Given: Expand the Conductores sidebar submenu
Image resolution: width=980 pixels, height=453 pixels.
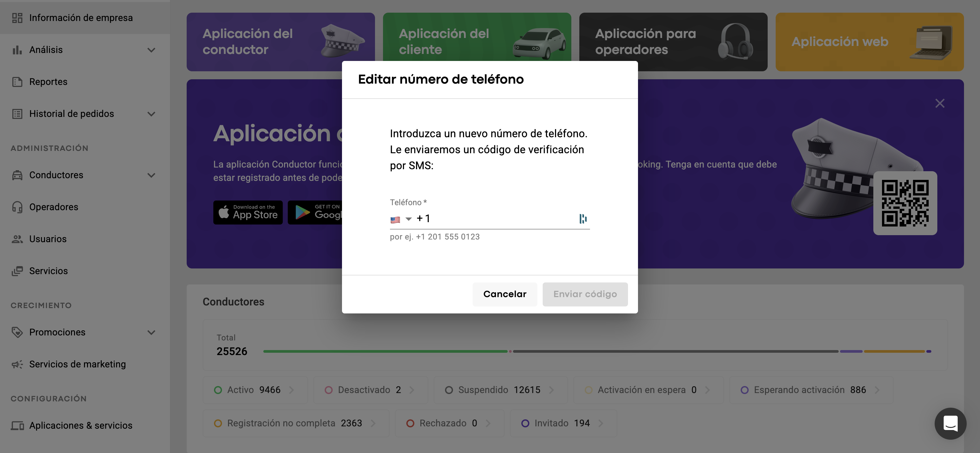Looking at the screenshot, I should 151,175.
